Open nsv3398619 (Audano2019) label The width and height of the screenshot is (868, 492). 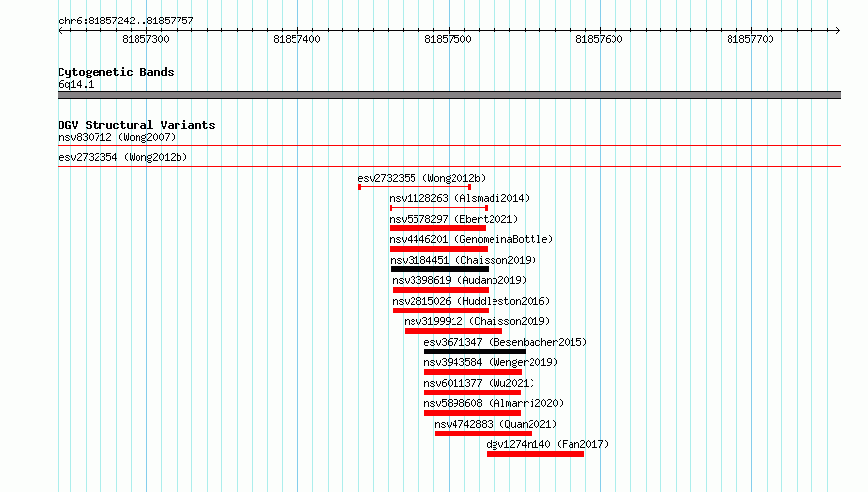(459, 280)
